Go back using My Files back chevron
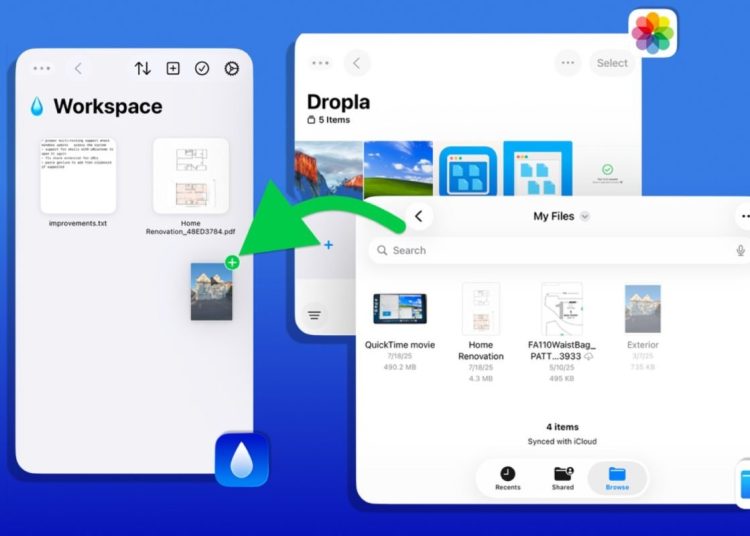The image size is (750, 536). point(418,216)
